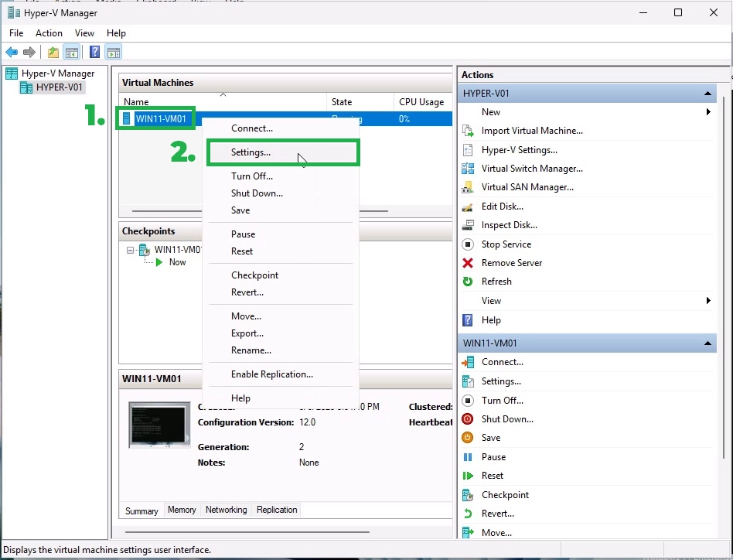Click the red X Remove Server icon
Viewport: 733px width, 560px height.
click(468, 263)
